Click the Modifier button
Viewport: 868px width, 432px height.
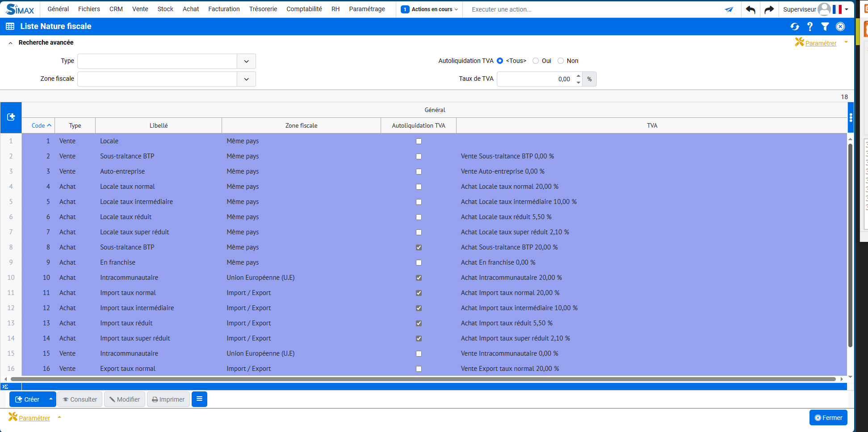125,399
